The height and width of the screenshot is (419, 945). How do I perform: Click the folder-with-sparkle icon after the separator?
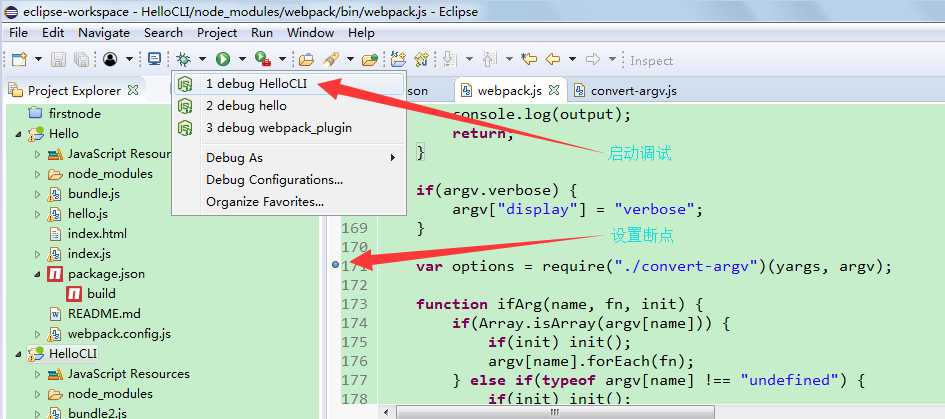coord(398,59)
